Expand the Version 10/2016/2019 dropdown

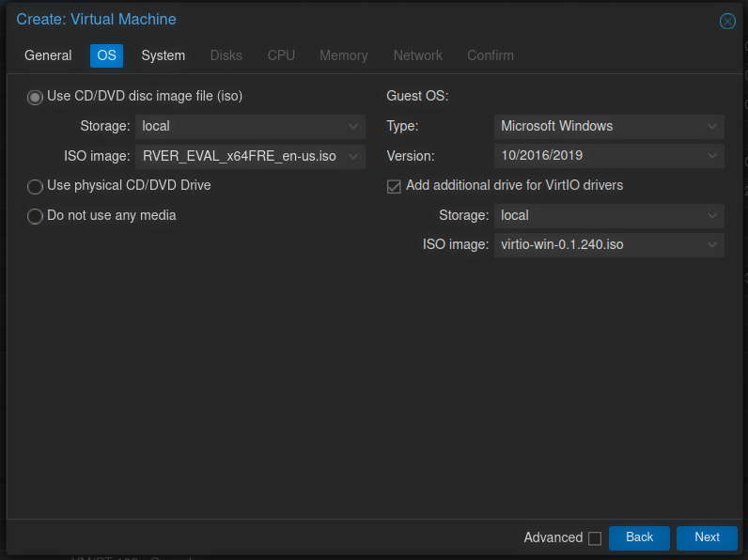point(711,156)
